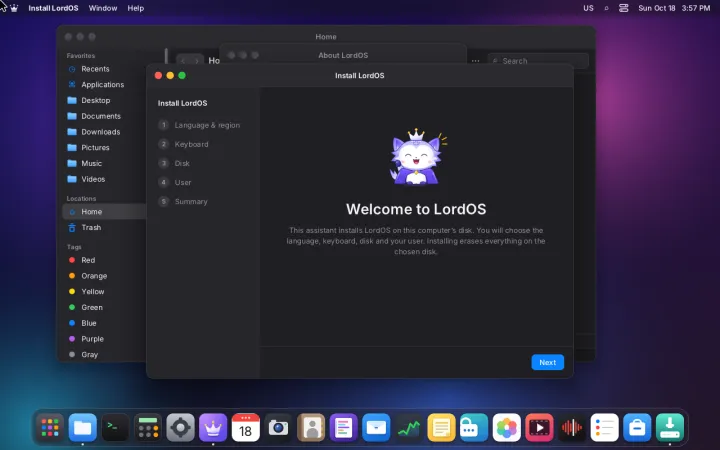
Task: Open the Window menu
Action: point(103,8)
